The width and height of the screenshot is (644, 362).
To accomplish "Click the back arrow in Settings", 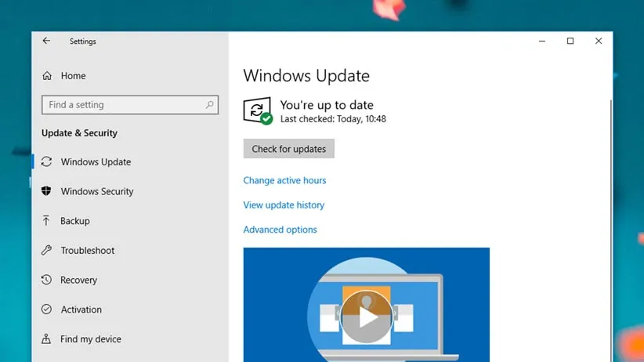I will [46, 41].
